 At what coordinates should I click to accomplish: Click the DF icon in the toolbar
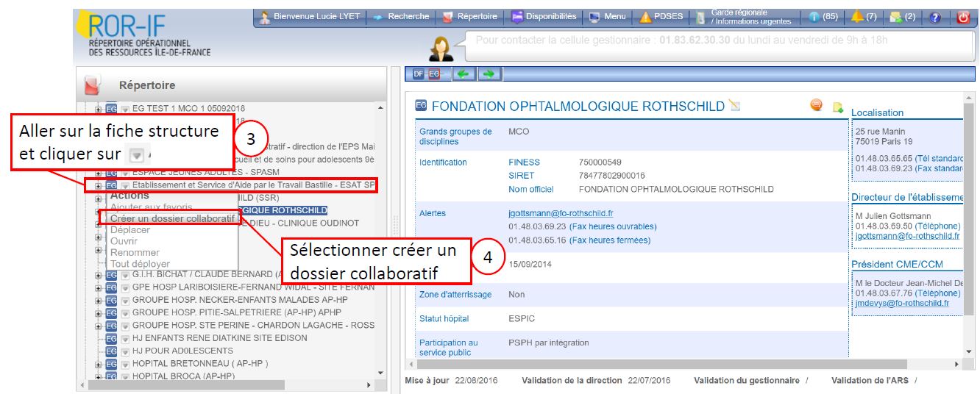click(418, 74)
